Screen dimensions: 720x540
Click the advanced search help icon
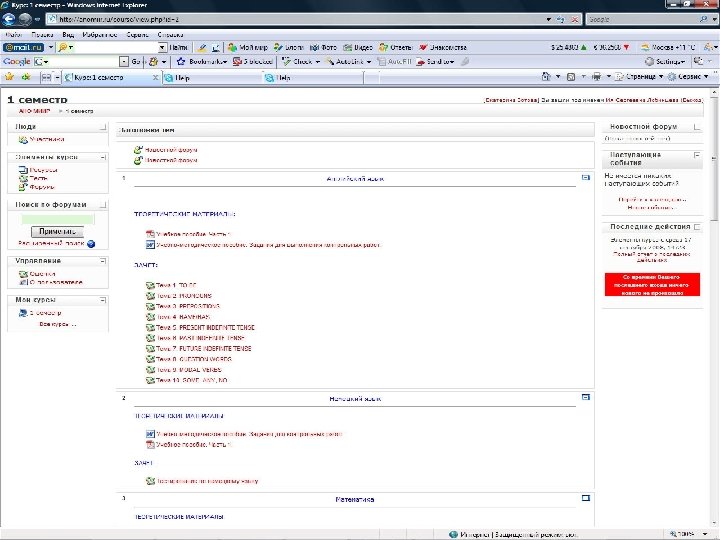91,243
